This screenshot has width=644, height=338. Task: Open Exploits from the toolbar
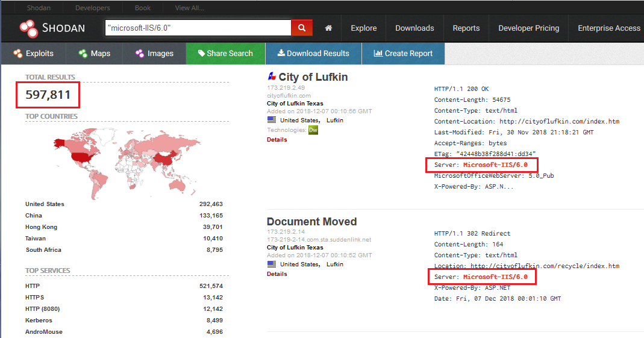point(33,54)
